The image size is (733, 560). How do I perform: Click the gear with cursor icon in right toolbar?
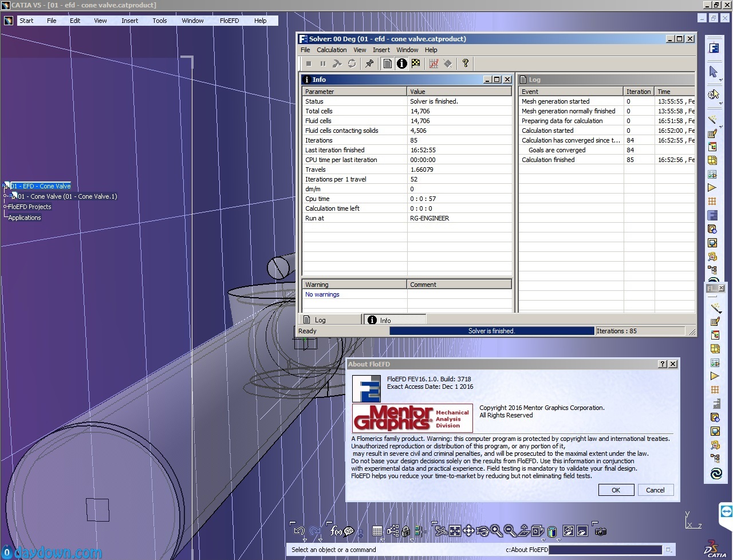point(713,94)
